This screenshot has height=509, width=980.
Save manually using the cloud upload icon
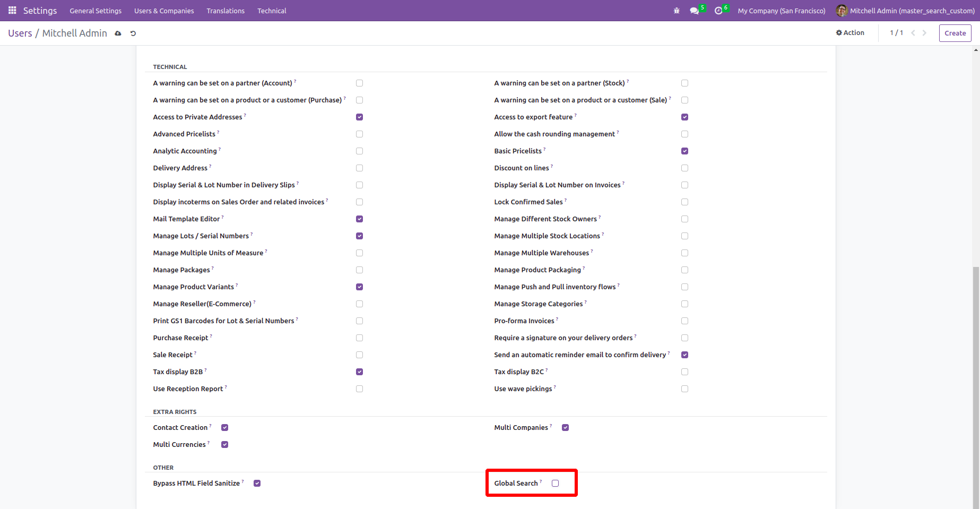(x=118, y=33)
